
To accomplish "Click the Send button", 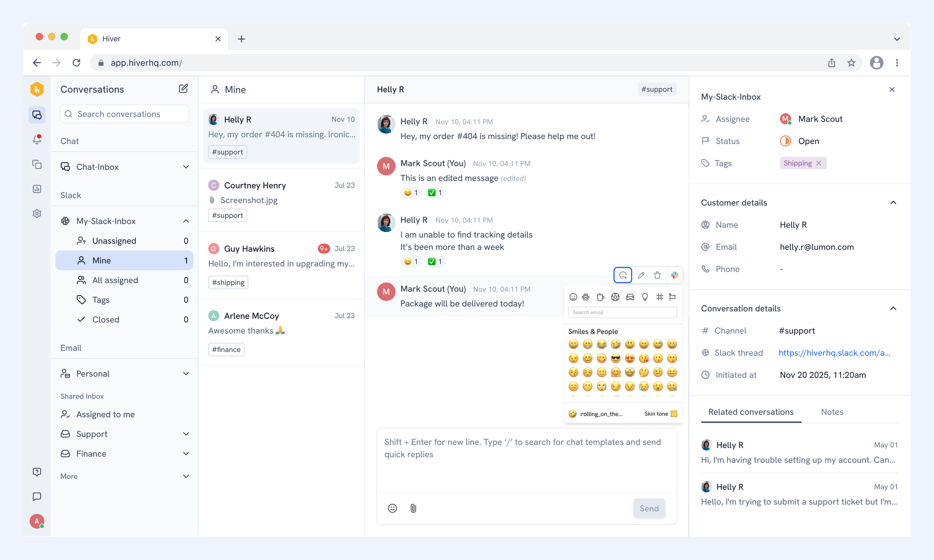I will [x=649, y=508].
